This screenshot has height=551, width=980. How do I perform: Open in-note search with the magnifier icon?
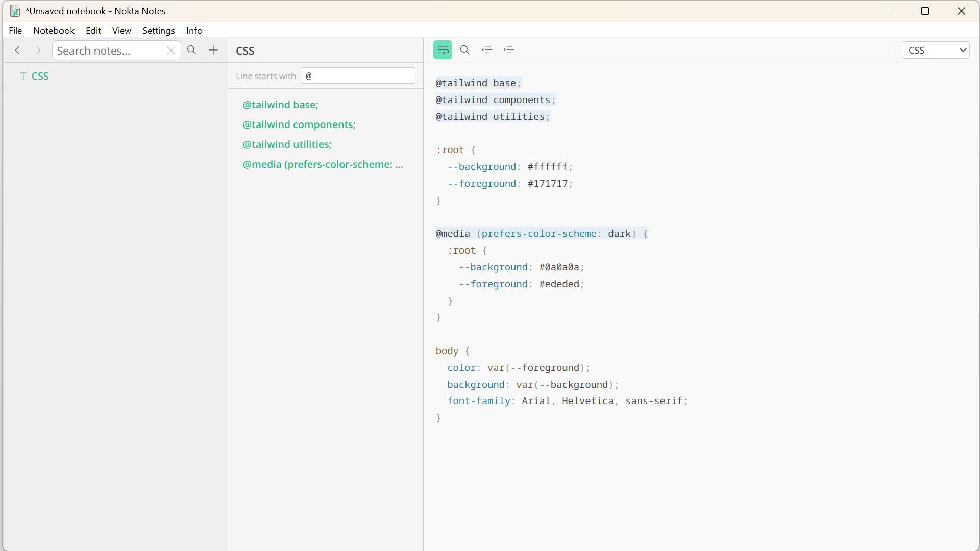click(x=465, y=49)
